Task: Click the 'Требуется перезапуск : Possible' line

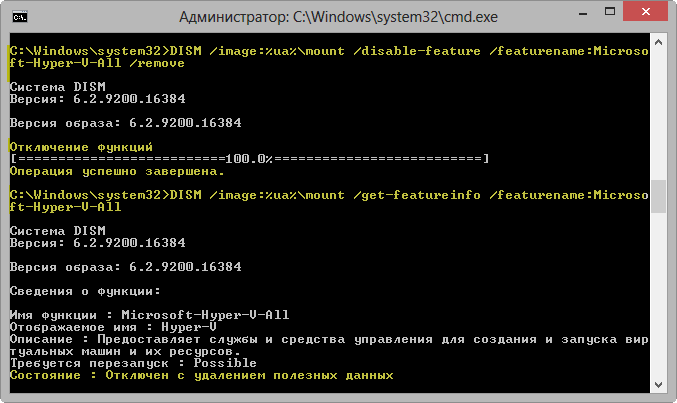Action: pos(133,363)
